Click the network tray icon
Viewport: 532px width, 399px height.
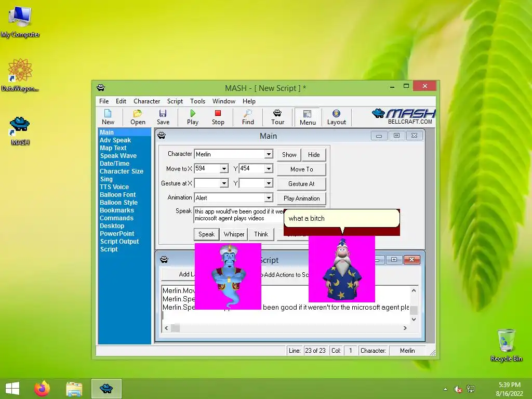click(x=471, y=389)
